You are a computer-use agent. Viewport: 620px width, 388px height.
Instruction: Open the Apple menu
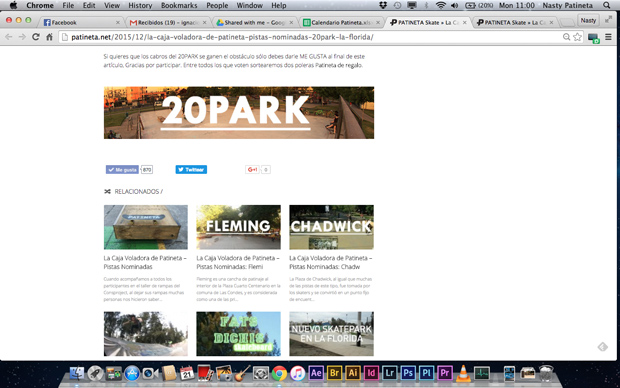pos(13,5)
